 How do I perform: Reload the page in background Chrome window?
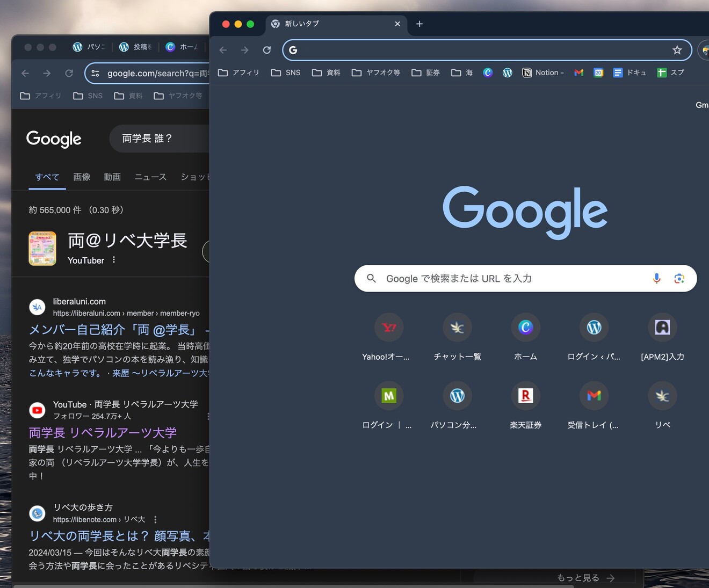69,73
